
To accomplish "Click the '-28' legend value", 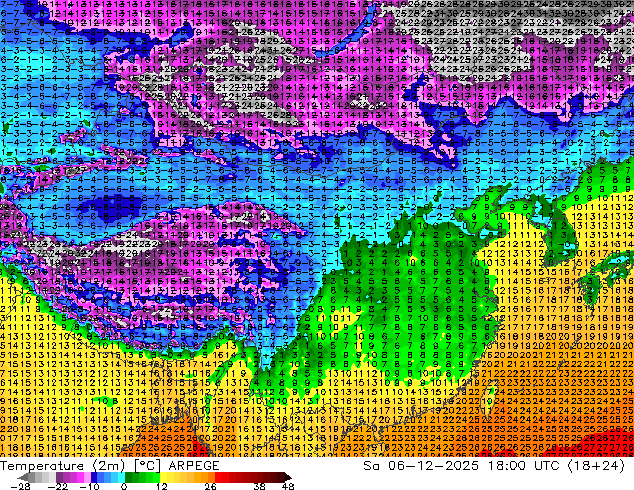I will pyautogui.click(x=20, y=486).
